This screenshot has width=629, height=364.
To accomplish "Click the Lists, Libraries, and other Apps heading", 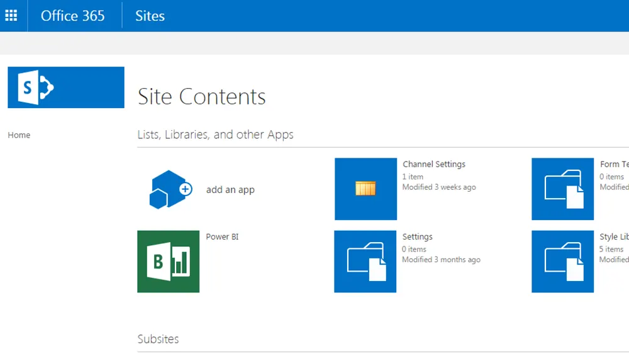I will (x=215, y=135).
